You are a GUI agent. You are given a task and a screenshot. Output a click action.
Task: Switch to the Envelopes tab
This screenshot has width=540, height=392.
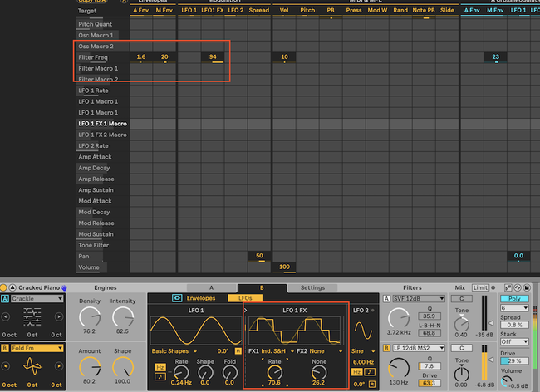[x=201, y=298]
